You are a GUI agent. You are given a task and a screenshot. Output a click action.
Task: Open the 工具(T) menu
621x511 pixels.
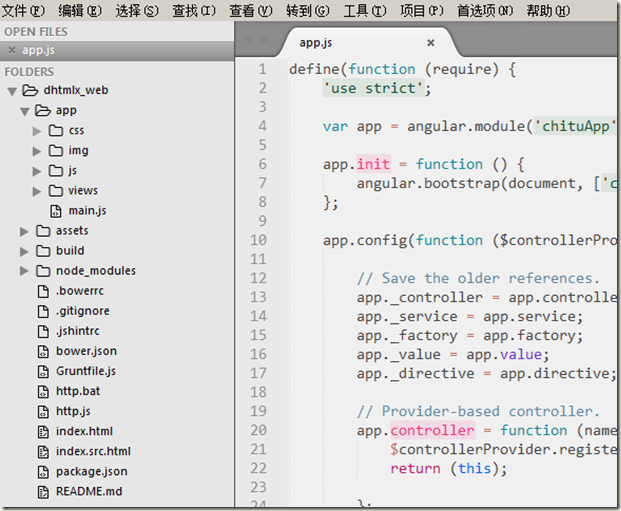point(365,11)
